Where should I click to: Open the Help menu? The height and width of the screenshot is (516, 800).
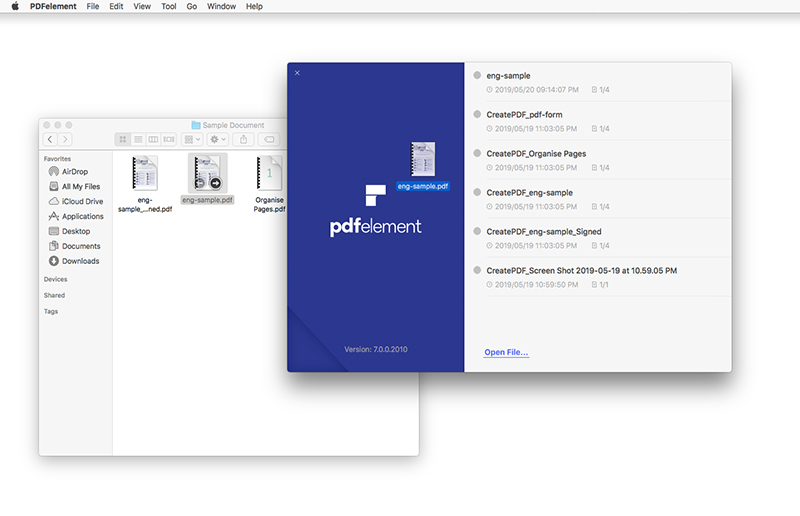[x=254, y=6]
